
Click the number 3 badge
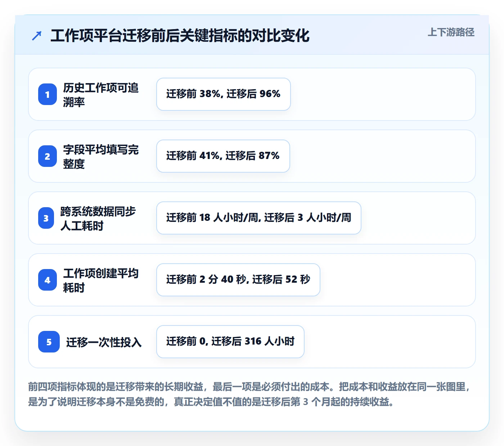click(46, 218)
